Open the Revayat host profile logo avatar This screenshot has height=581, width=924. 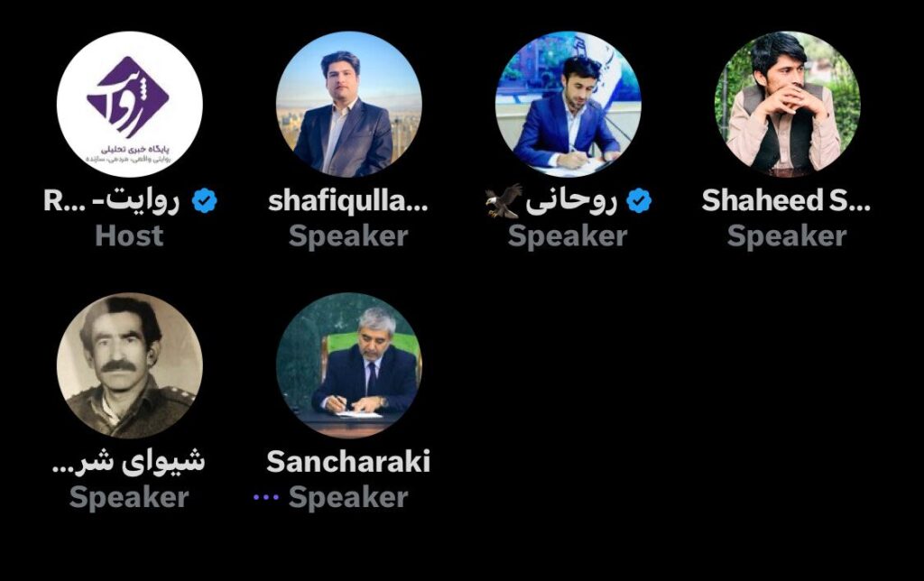(130, 105)
